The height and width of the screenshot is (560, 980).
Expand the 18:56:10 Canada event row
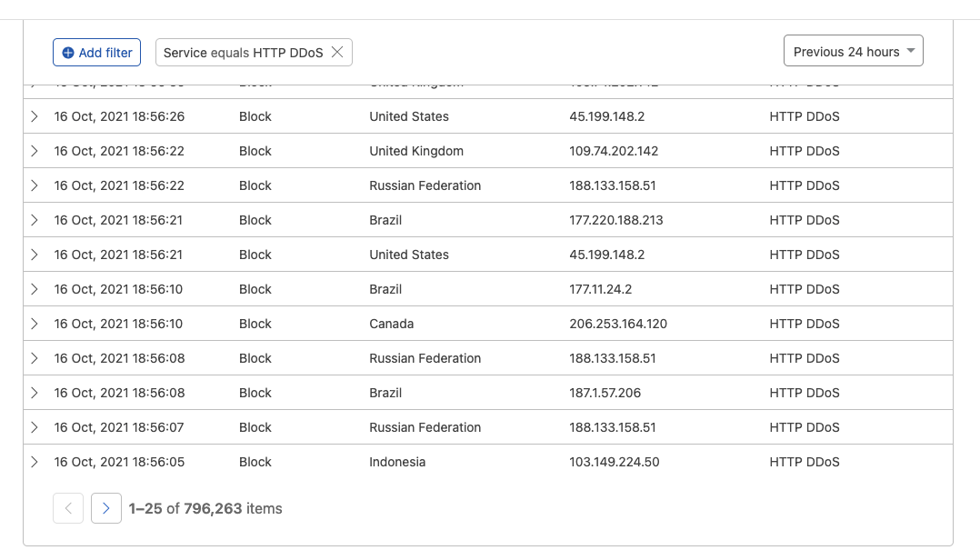click(35, 324)
